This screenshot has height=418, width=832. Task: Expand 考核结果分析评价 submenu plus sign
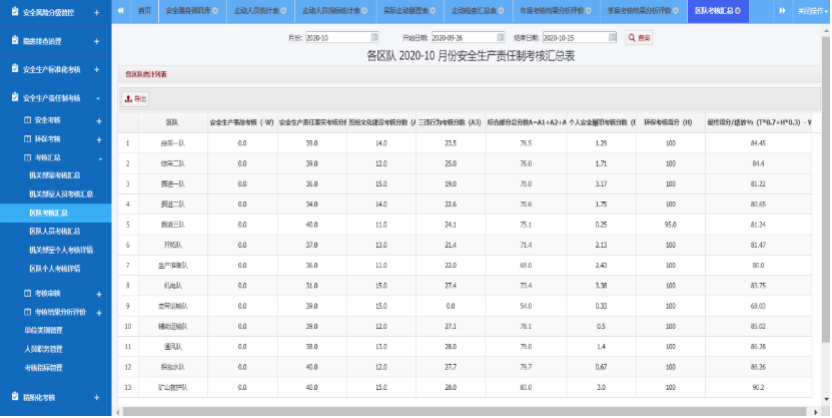click(x=99, y=313)
